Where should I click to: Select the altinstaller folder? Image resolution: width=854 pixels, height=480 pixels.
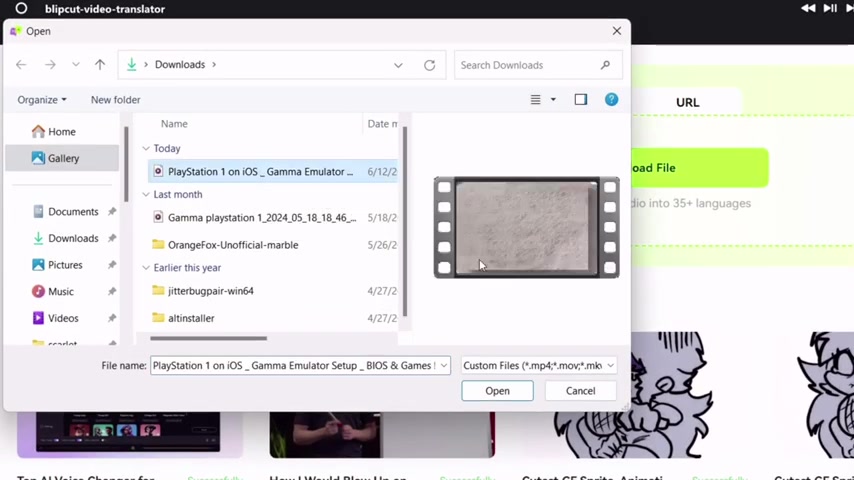pos(273,318)
